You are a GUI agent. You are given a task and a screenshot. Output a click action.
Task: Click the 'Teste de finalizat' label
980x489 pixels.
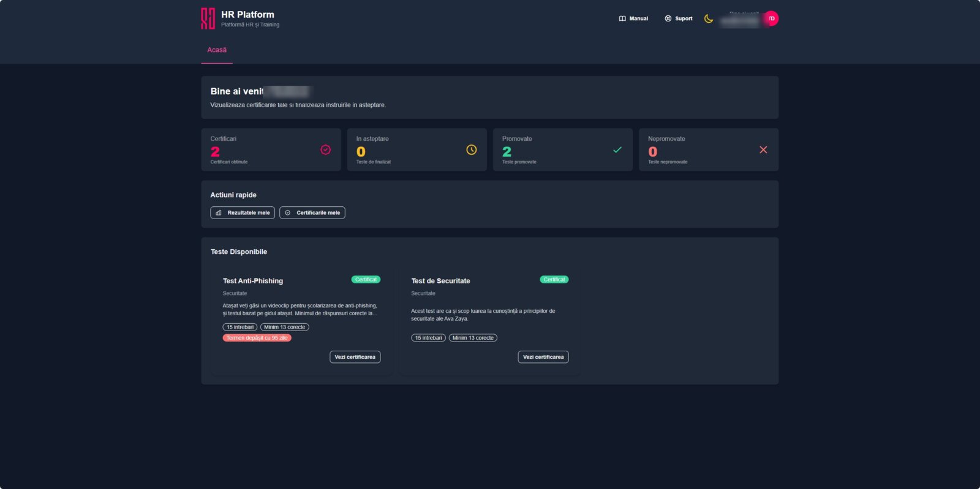click(x=374, y=162)
